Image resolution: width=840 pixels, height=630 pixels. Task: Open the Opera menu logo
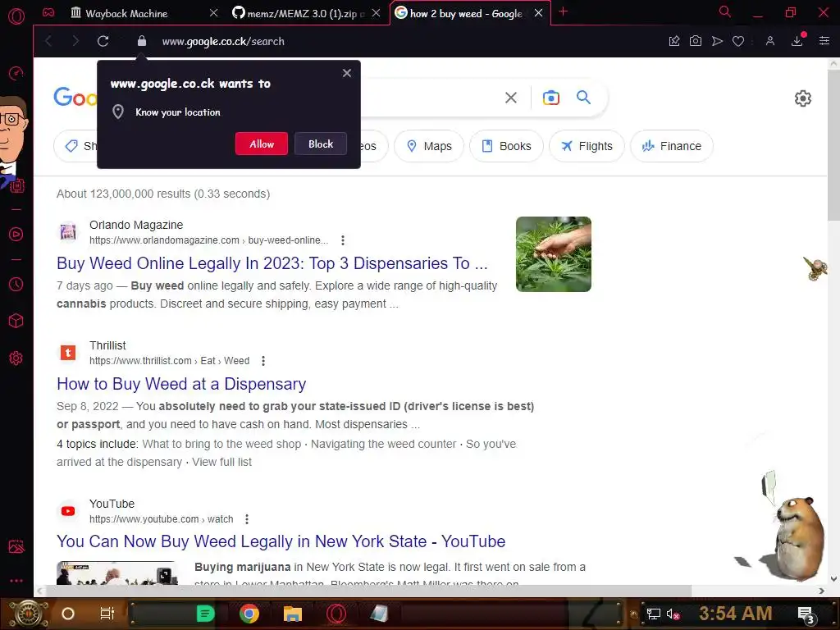coord(16,16)
